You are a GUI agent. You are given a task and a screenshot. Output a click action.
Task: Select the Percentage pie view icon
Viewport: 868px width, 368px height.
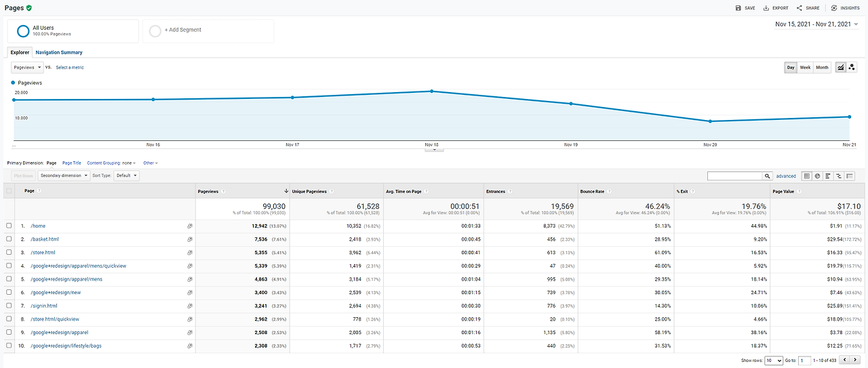817,176
